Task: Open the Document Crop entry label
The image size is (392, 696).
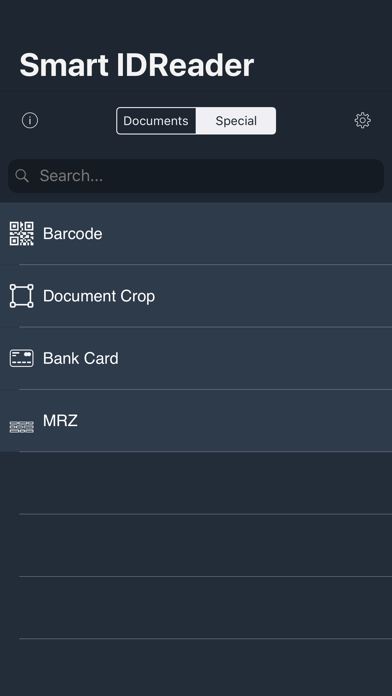Action: click(x=99, y=296)
